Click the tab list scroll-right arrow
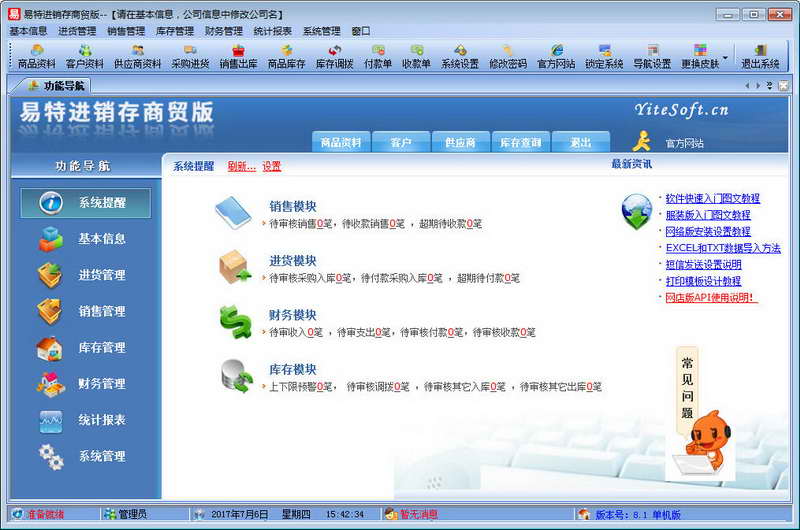 tap(759, 86)
